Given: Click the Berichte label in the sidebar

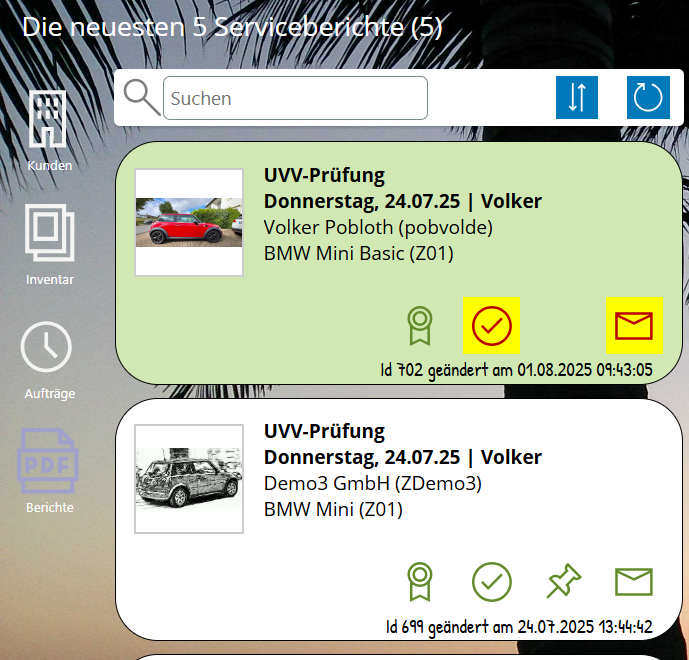Looking at the screenshot, I should [x=50, y=508].
